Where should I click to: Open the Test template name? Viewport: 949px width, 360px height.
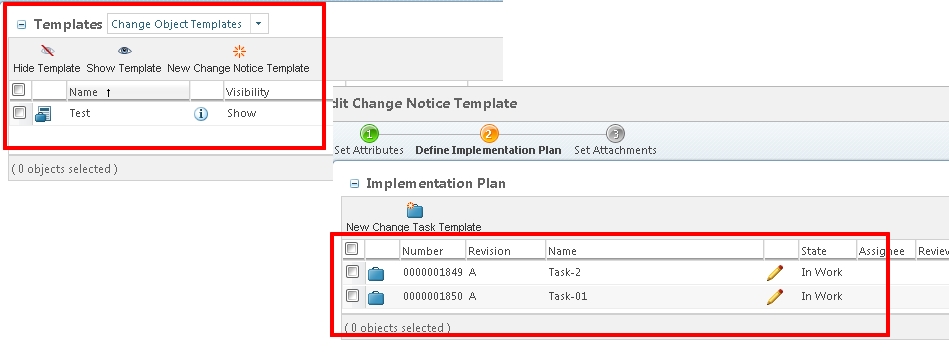(80, 113)
